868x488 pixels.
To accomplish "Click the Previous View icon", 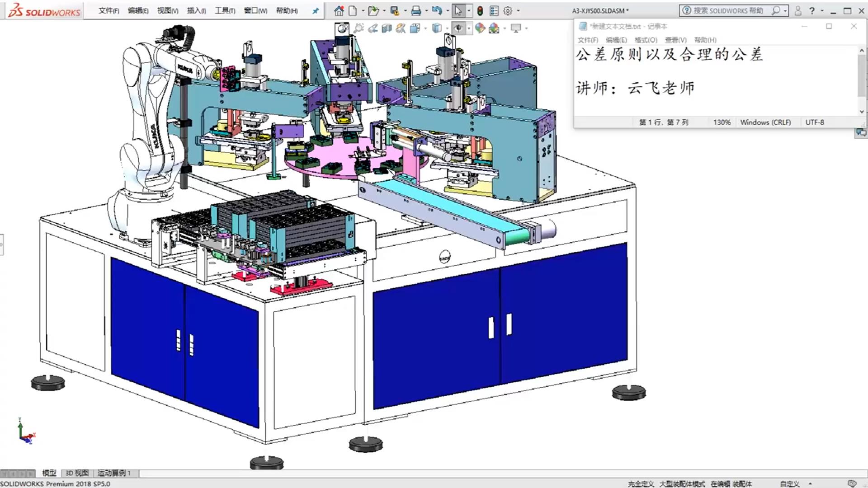I will point(373,28).
